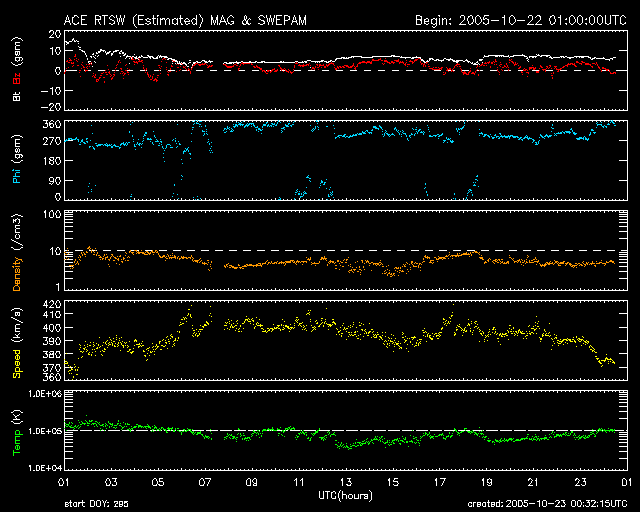Click the "370" tick of the Speed panel
Image resolution: width=640 pixels, height=512 pixels.
(x=52, y=367)
